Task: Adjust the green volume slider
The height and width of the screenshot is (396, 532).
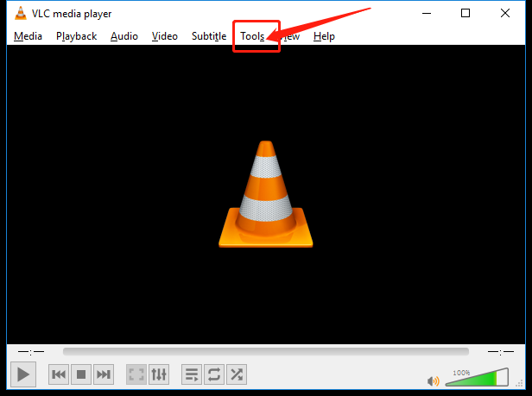Action: pos(477,377)
